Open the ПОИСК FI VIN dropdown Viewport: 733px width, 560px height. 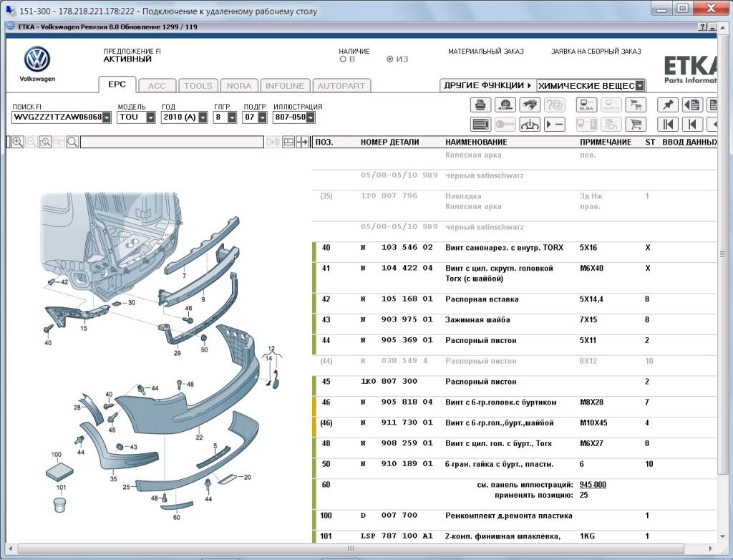107,117
